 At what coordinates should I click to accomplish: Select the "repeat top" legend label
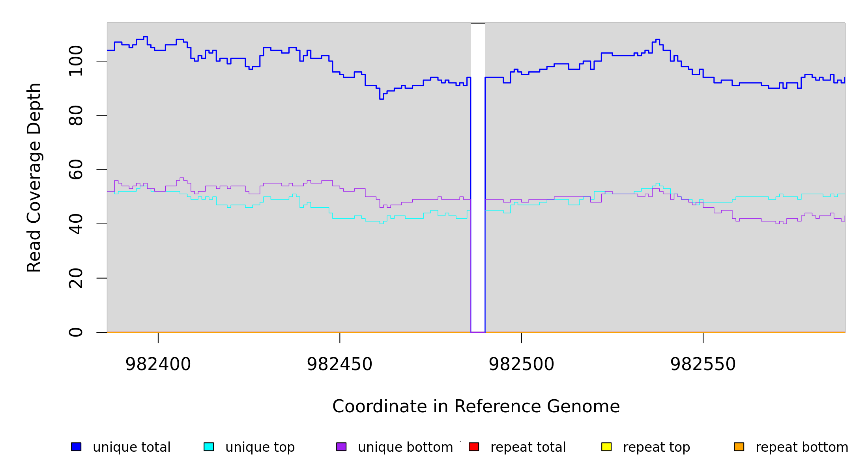pos(657,447)
